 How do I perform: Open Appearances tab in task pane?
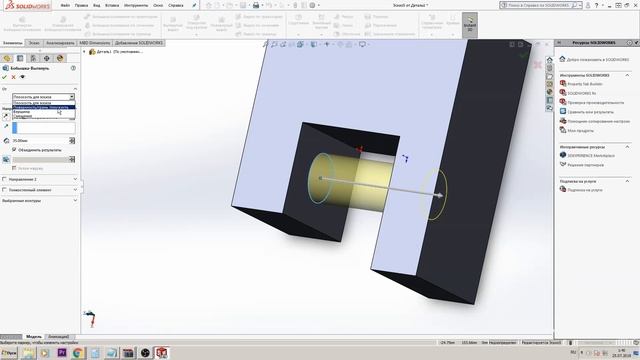[x=549, y=92]
